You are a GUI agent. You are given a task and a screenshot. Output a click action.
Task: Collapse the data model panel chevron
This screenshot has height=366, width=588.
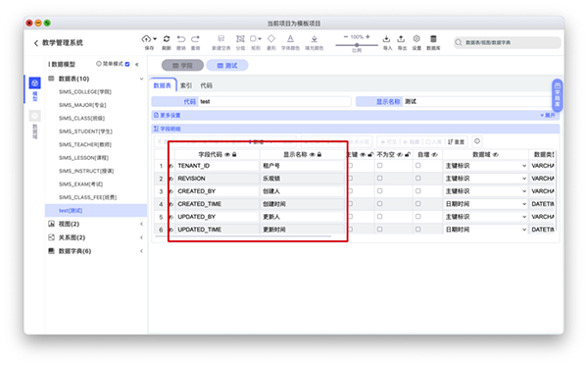pyautogui.click(x=137, y=64)
